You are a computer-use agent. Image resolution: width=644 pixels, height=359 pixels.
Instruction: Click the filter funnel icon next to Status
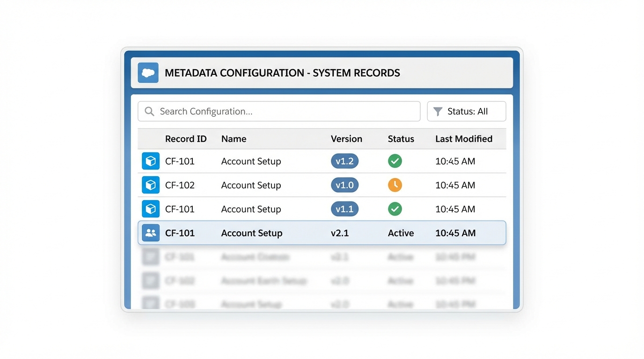click(438, 111)
